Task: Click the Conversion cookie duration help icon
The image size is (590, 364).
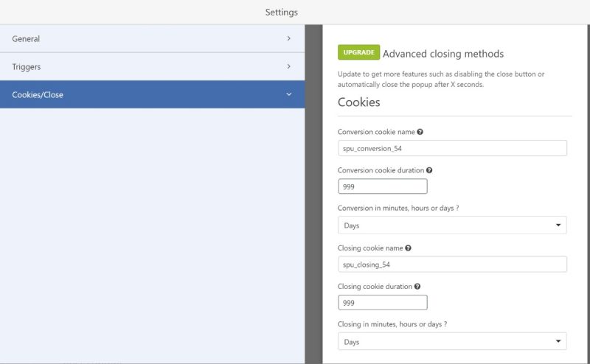Action: click(x=429, y=170)
